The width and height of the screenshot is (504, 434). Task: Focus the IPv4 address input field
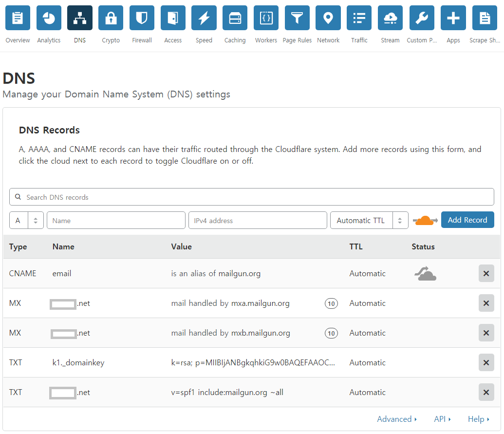click(258, 220)
